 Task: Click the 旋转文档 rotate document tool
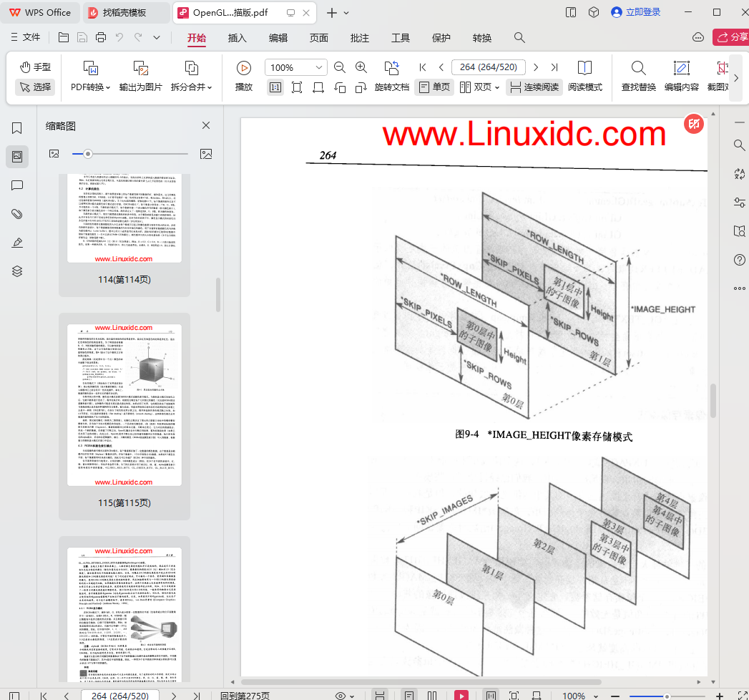point(392,77)
